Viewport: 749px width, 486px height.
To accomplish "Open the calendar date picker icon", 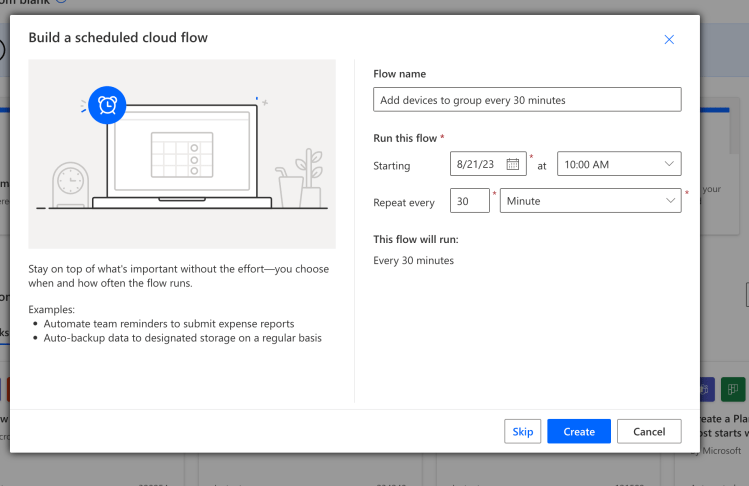I will click(514, 164).
